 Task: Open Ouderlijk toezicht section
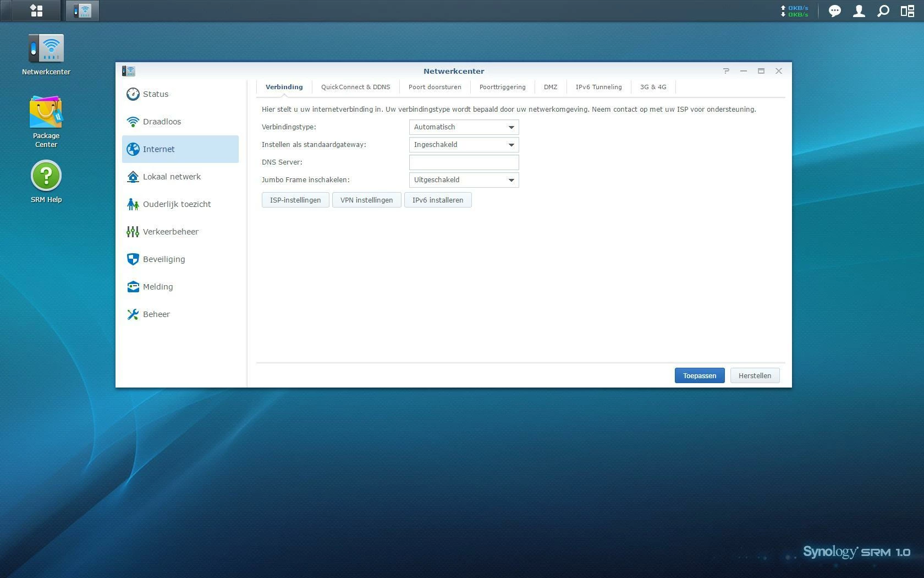[x=180, y=204]
